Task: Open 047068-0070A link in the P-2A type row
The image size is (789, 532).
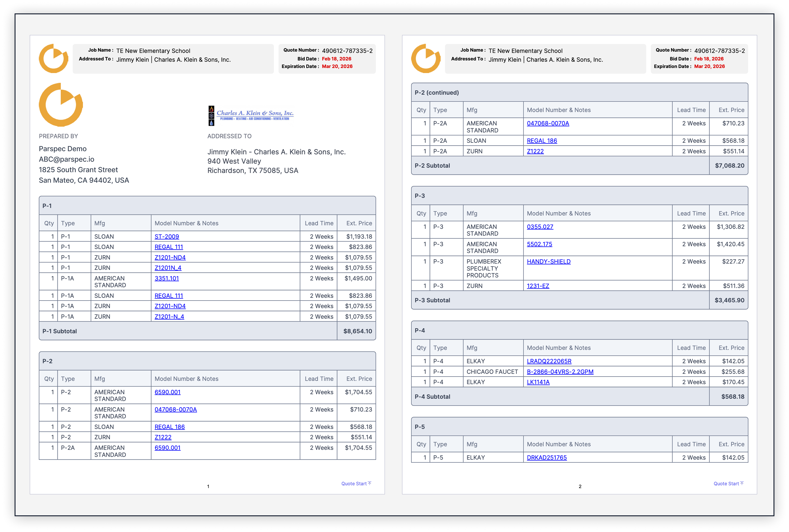Action: coord(548,123)
